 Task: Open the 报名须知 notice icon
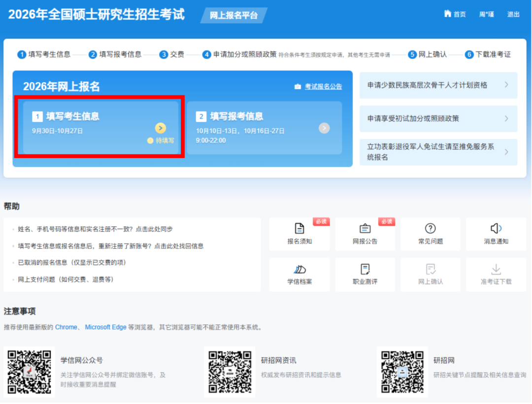point(299,234)
